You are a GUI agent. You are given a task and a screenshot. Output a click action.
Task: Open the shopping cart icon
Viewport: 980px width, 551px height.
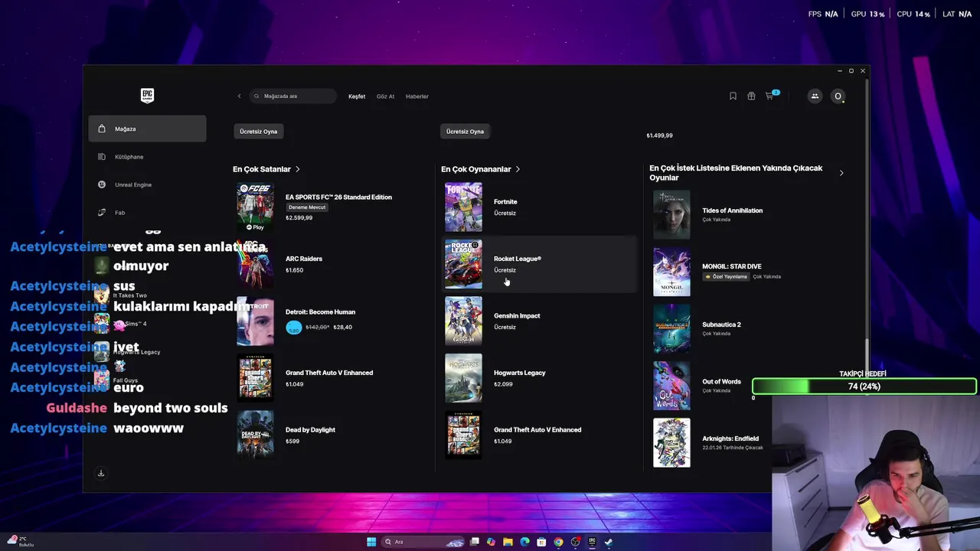click(770, 96)
